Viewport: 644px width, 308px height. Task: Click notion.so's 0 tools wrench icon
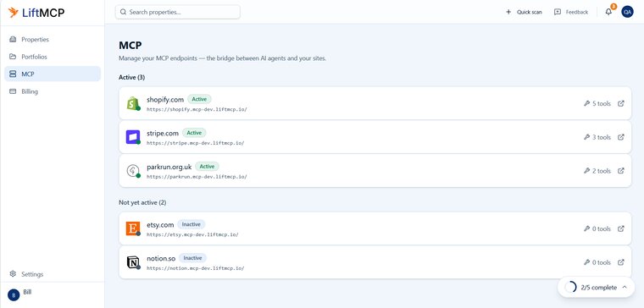click(x=586, y=262)
